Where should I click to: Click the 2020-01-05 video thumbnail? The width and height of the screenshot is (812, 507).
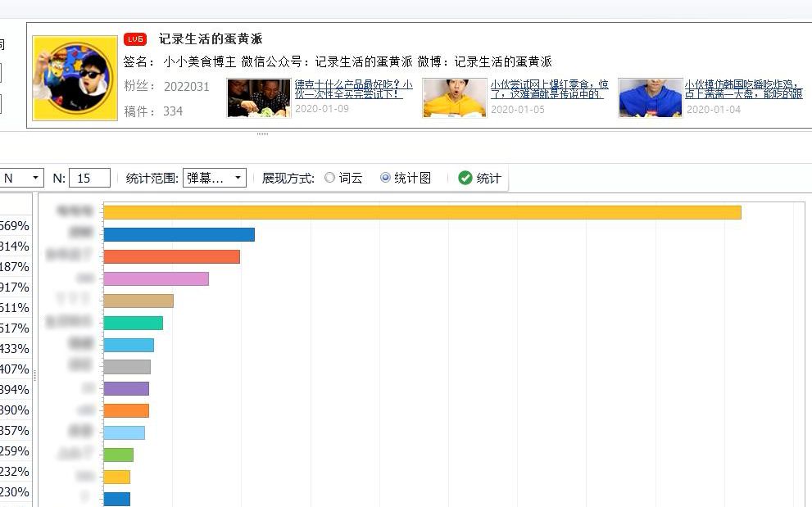[x=454, y=97]
